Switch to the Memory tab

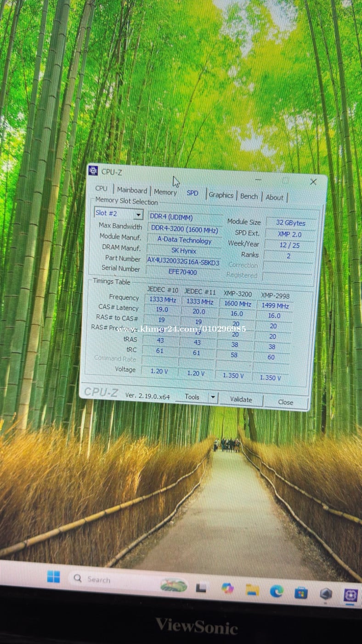point(165,192)
